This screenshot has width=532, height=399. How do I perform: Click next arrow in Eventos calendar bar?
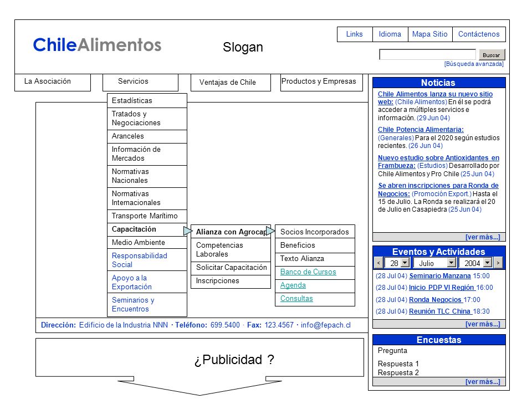(498, 263)
